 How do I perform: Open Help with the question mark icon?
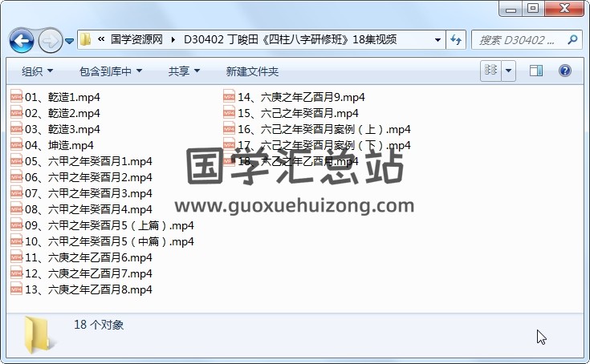coord(565,71)
